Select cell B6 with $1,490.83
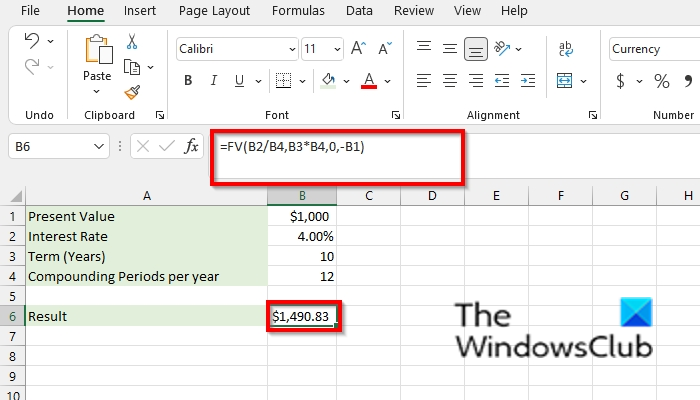 pos(302,316)
